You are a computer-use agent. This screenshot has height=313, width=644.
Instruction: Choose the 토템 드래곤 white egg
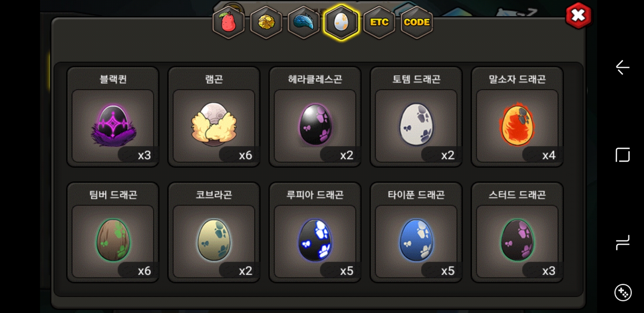416,117
